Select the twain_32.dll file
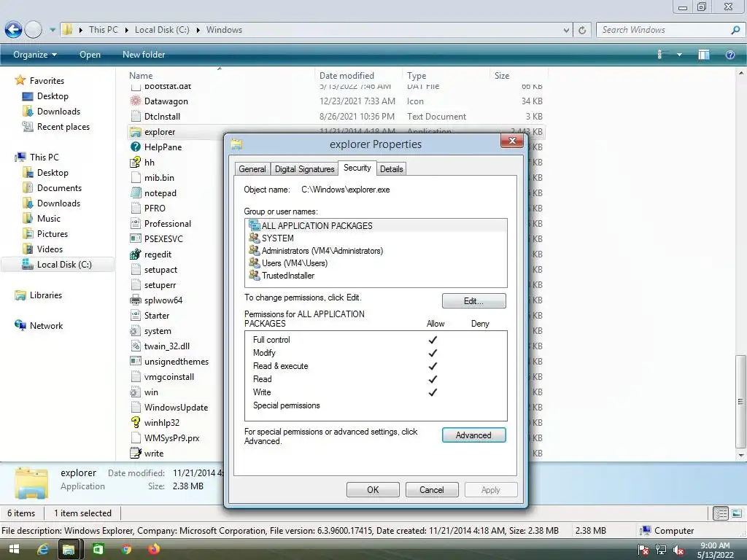The image size is (747, 560). [167, 346]
